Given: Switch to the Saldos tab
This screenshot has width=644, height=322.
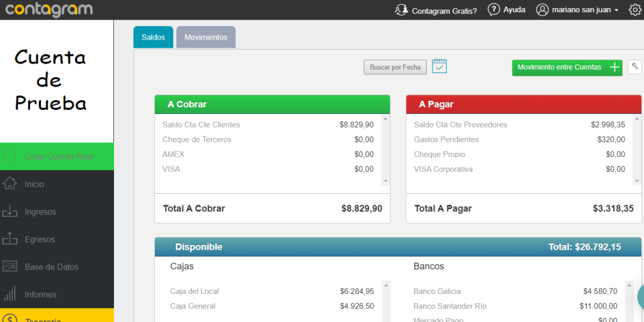Looking at the screenshot, I should [153, 37].
